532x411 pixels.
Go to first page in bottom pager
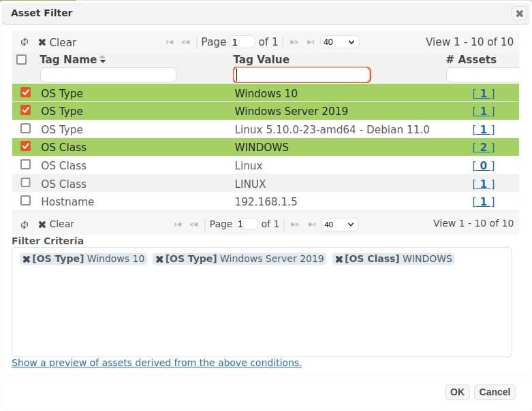[x=178, y=224]
